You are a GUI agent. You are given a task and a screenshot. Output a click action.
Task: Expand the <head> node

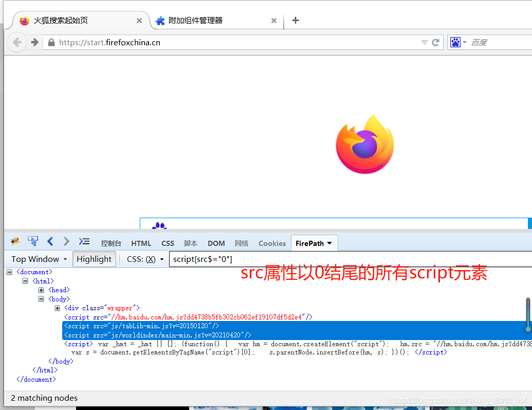click(x=41, y=290)
